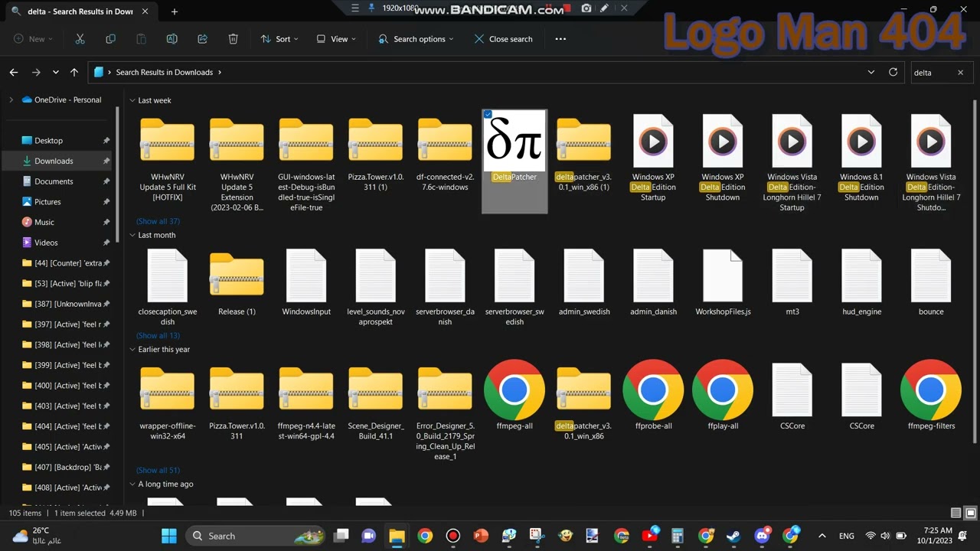Select wrapper-offline-win32-x64 zip folder
980x551 pixels.
coord(168,403)
